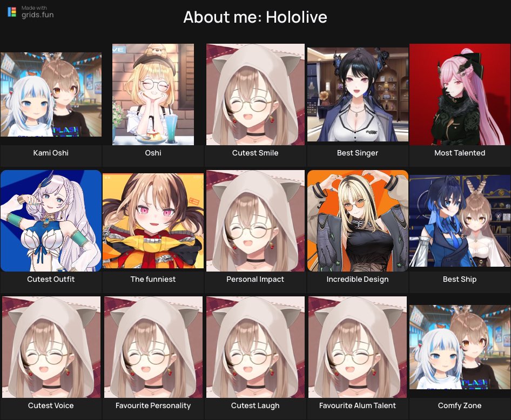The height and width of the screenshot is (420, 511).
Task: Select the 'About me: Hololive' title
Action: pyautogui.click(x=255, y=17)
